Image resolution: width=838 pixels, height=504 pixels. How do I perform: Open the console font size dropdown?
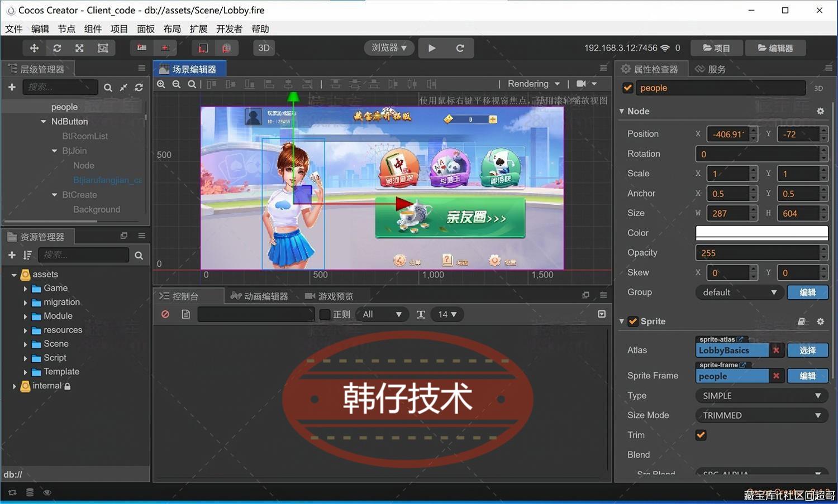click(x=447, y=314)
